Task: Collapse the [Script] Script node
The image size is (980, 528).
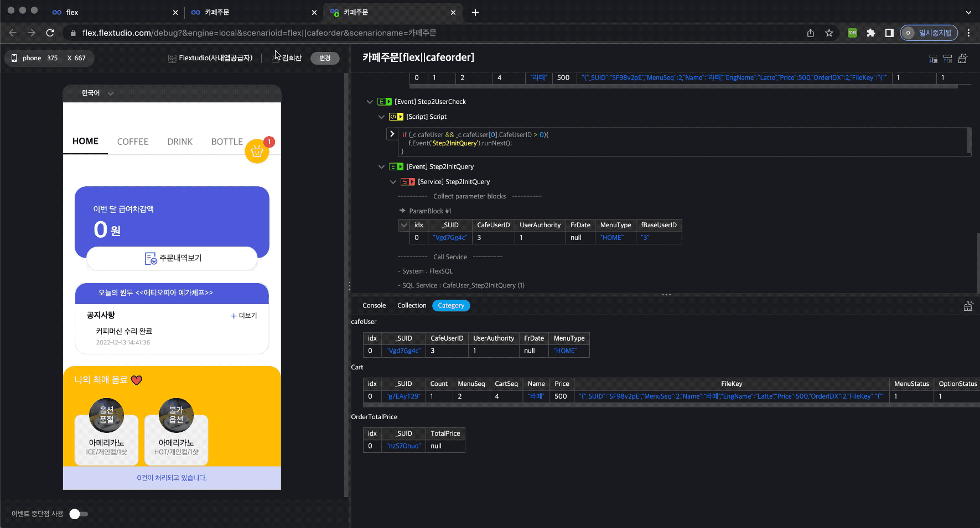Action: (x=381, y=117)
